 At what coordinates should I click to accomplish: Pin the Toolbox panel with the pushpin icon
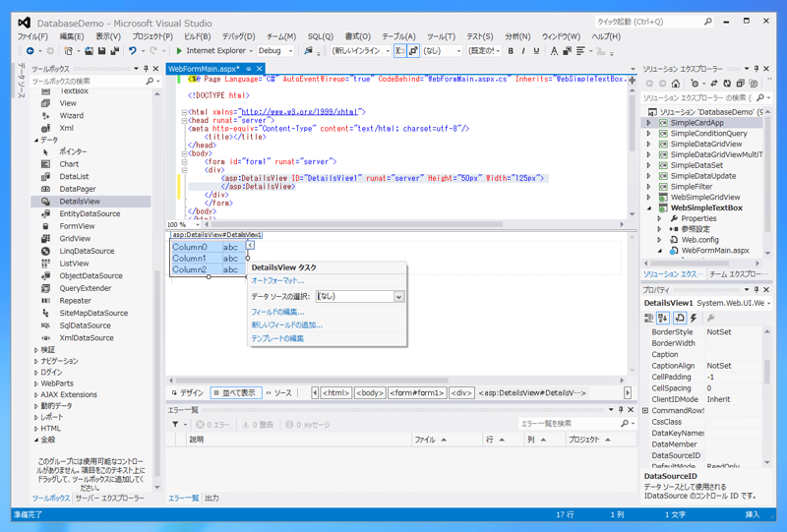[x=146, y=68]
